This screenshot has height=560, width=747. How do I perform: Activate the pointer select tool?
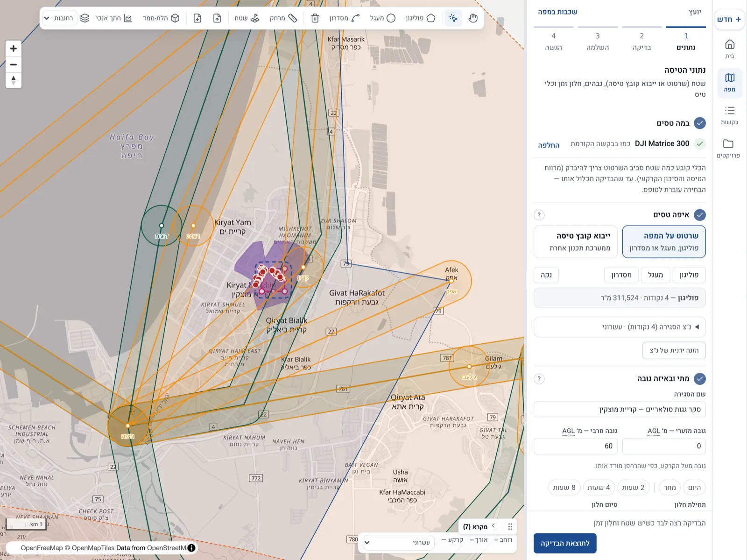pos(453,18)
